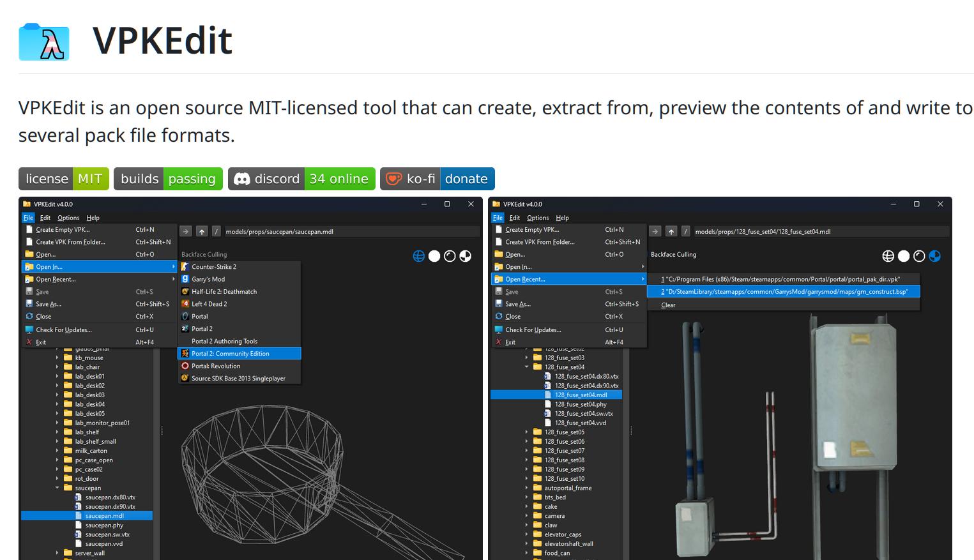974x560 pixels.
Task: Open the discord 34 online badge
Action: [301, 179]
